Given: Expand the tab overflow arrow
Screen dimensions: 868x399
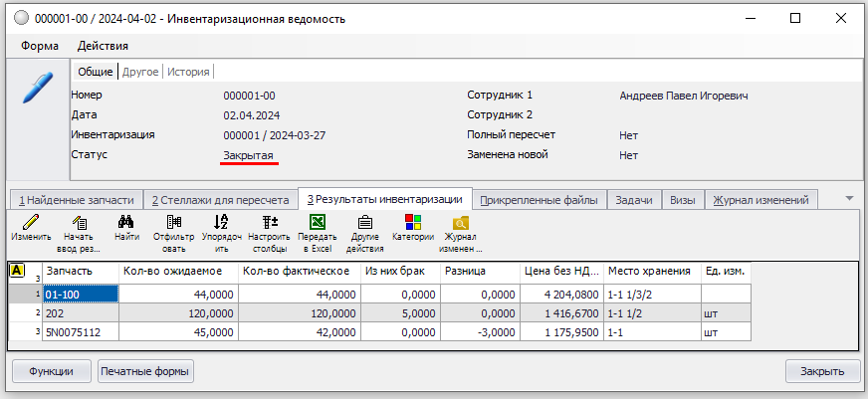Looking at the screenshot, I should pos(849,198).
